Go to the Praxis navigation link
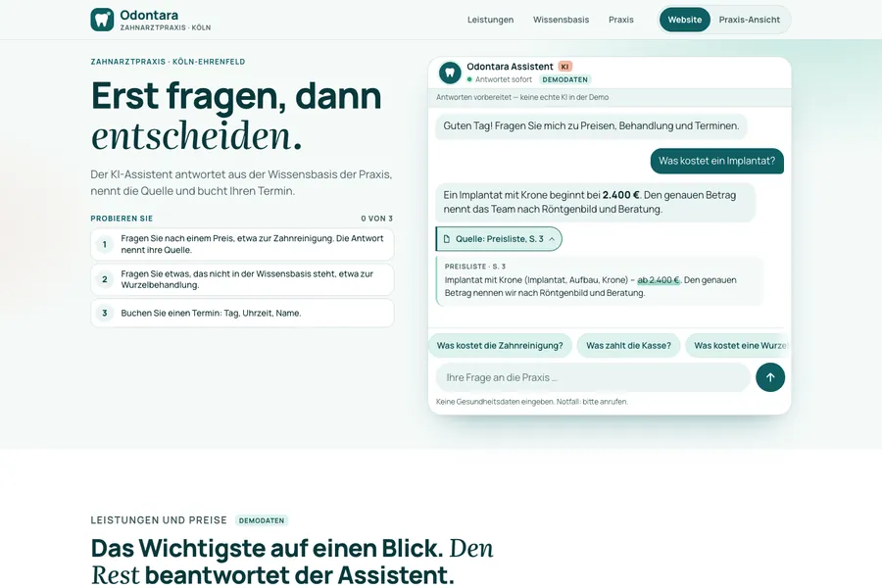Image resolution: width=882 pixels, height=588 pixels. (621, 20)
